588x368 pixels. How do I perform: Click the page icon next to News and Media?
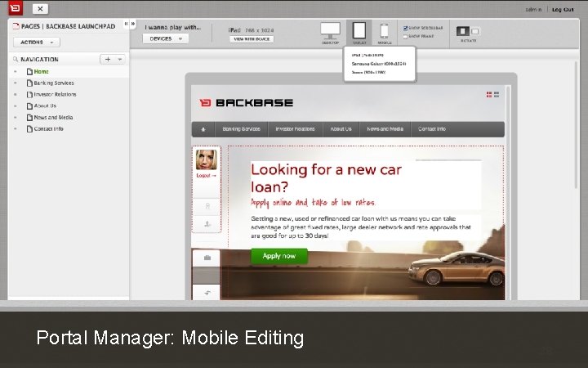[29, 117]
